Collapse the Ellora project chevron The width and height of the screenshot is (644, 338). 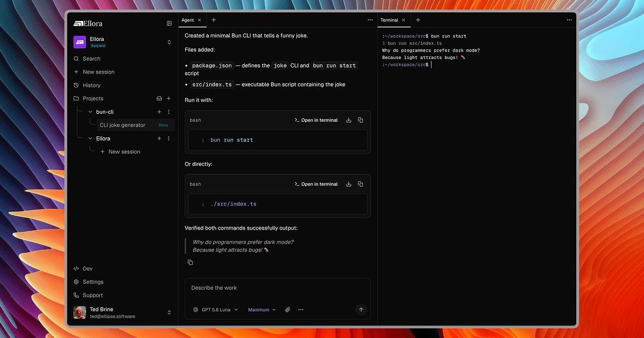pyautogui.click(x=90, y=138)
